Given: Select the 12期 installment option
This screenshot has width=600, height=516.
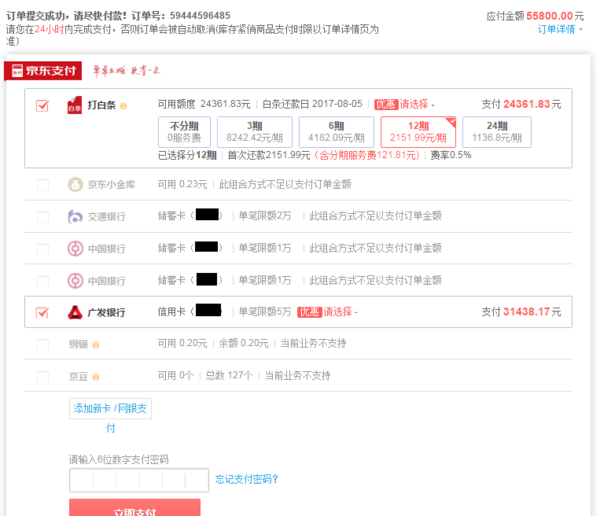Looking at the screenshot, I should tap(418, 132).
